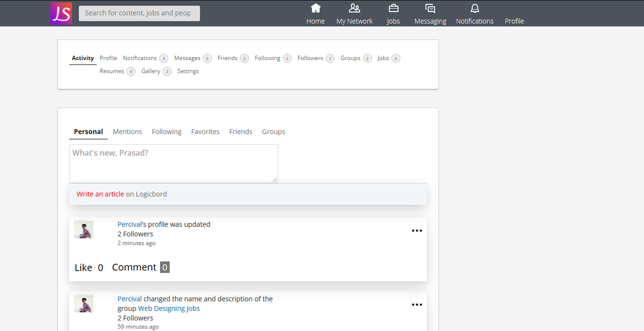Switch to Following activity filter
Screen dimensions: 644x331
click(166, 132)
